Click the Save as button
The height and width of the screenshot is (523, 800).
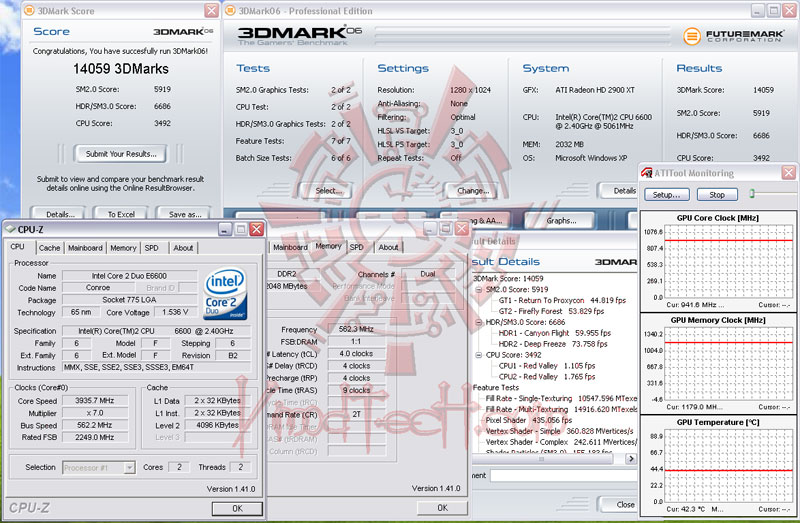(185, 214)
